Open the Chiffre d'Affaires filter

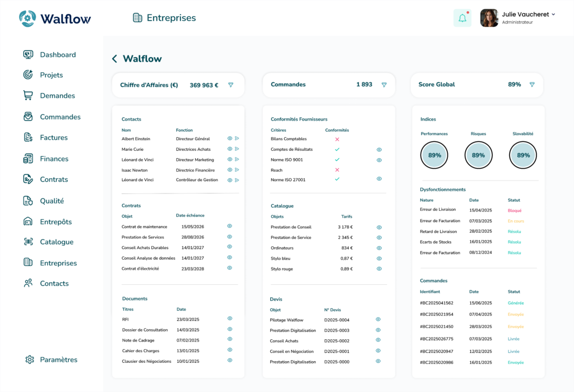point(230,85)
